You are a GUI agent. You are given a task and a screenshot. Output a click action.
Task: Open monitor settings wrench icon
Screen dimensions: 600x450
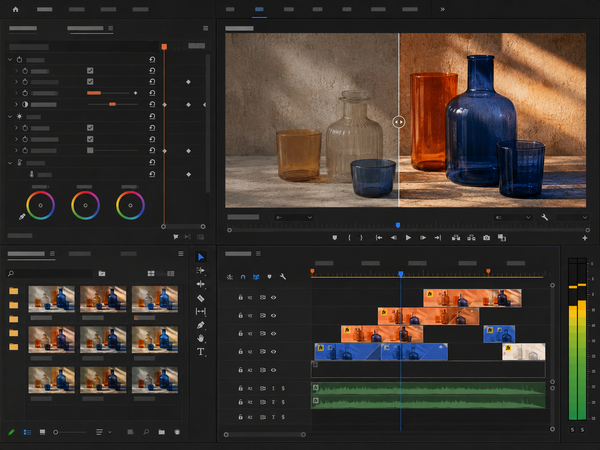tap(545, 217)
